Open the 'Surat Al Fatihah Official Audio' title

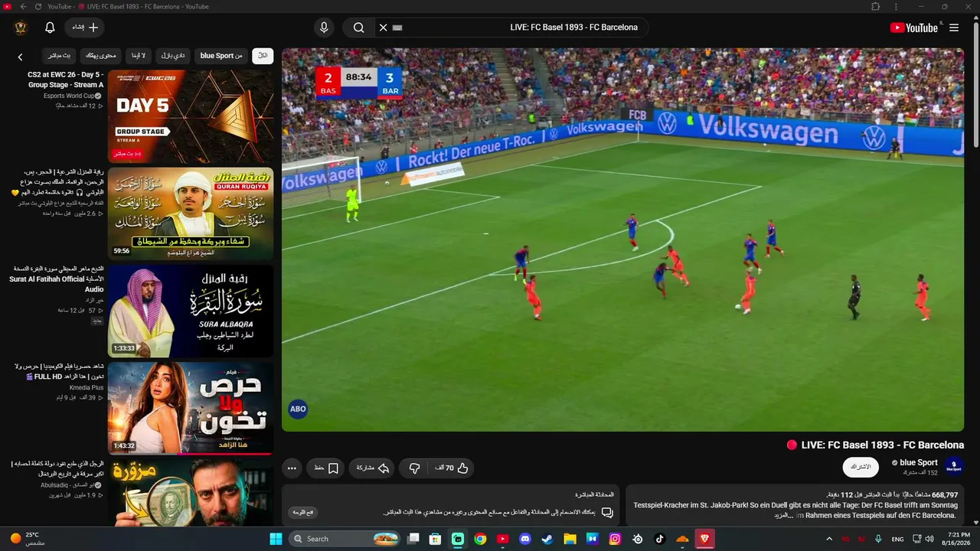pos(56,279)
